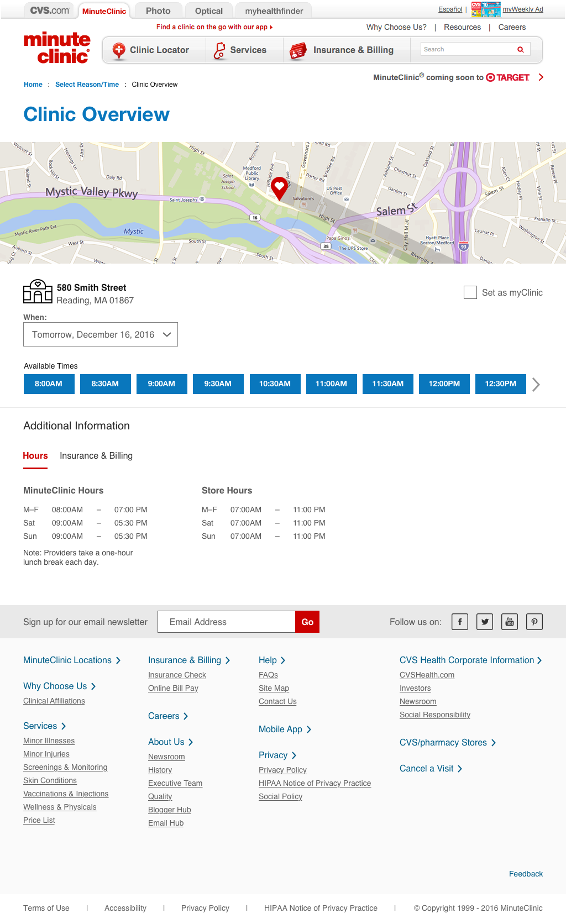Click the Clinic Locator map pin icon
566x924 pixels.
[x=118, y=50]
